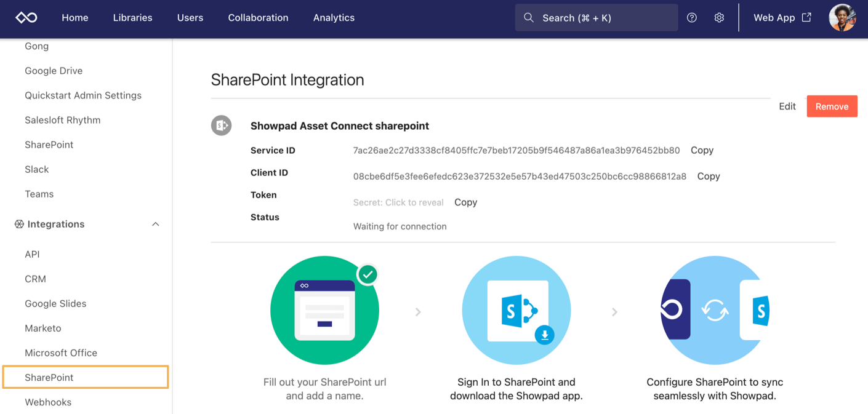Click the Remove button

click(832, 106)
